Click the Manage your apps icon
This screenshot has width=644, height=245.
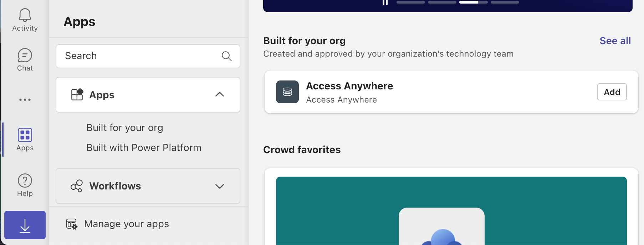(x=72, y=224)
